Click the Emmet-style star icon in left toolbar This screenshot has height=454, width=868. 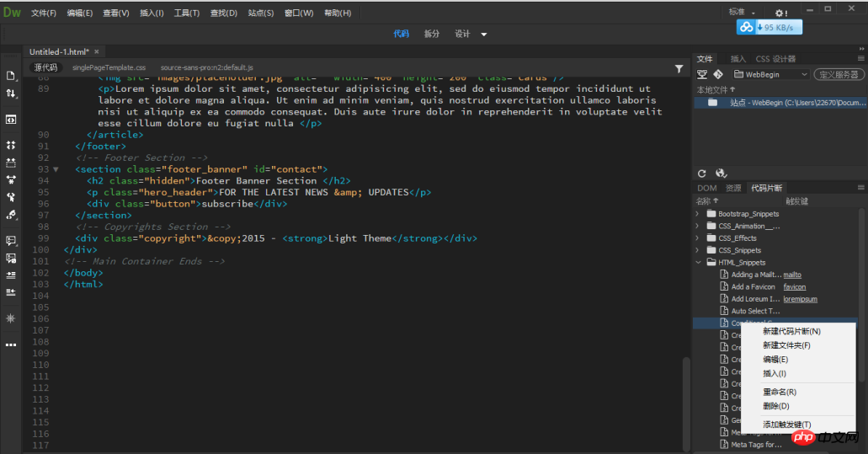[10, 318]
